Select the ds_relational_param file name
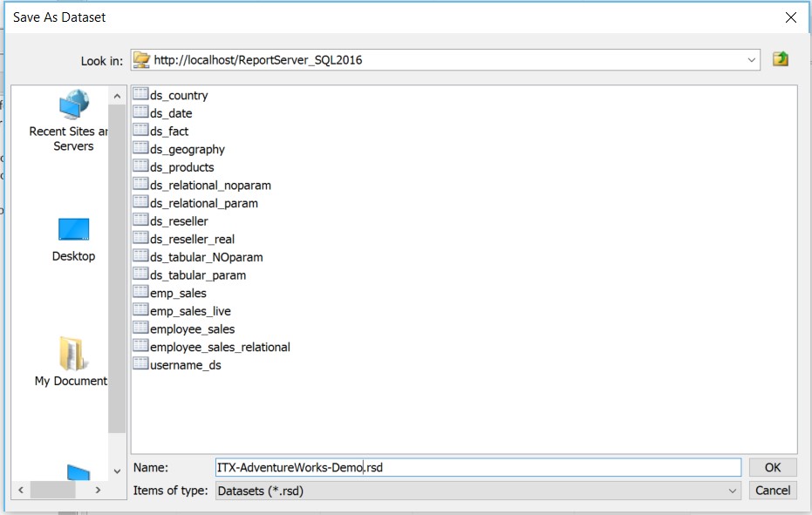Screen dimensions: 812x515 coord(204,203)
